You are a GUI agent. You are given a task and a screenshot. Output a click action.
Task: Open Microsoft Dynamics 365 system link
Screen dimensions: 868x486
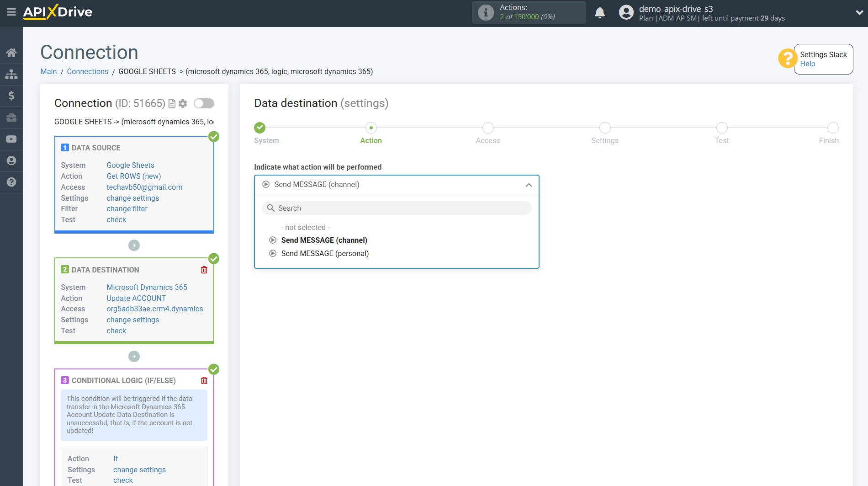[x=147, y=287]
